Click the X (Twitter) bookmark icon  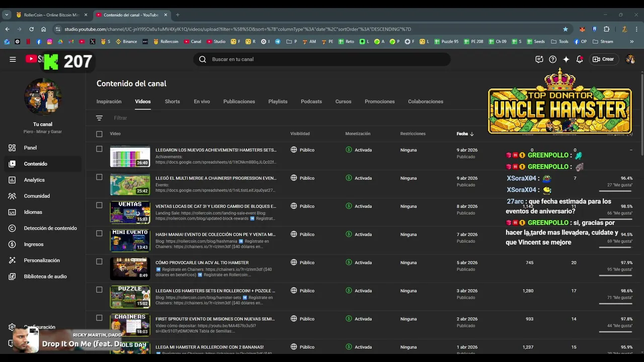(93, 42)
